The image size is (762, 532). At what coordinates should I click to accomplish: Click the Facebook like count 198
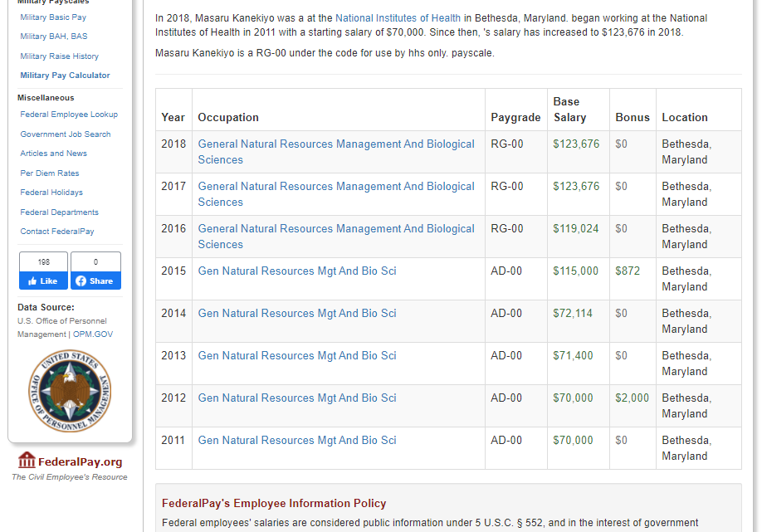43,262
